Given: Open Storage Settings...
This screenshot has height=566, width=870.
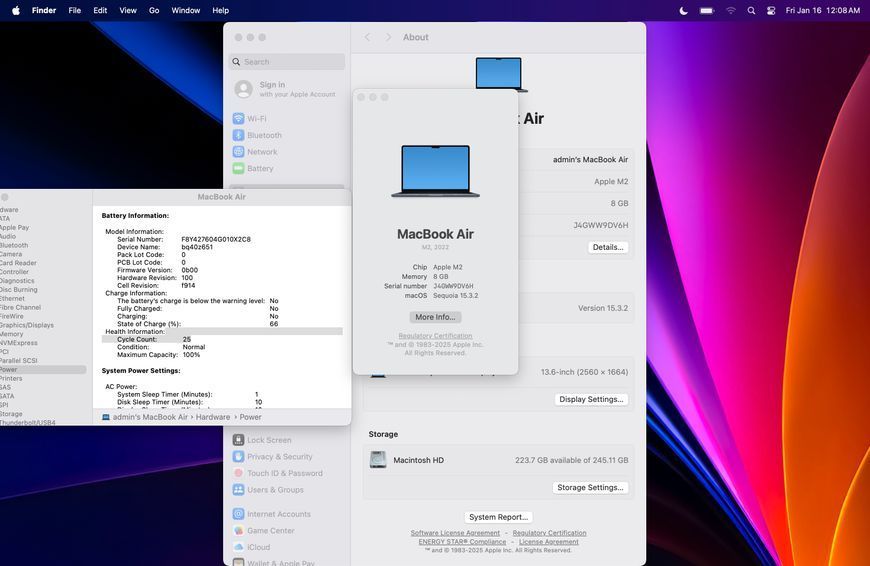Looking at the screenshot, I should click(x=590, y=487).
